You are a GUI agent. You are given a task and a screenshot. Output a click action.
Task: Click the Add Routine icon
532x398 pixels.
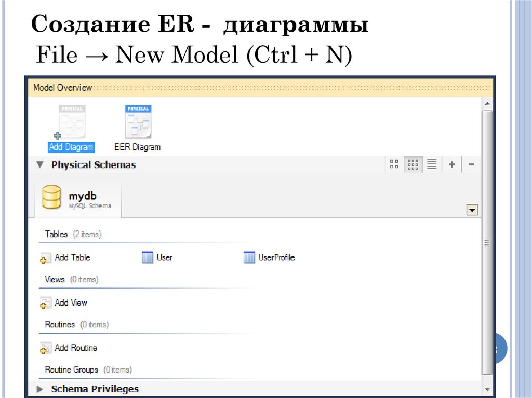pos(45,348)
